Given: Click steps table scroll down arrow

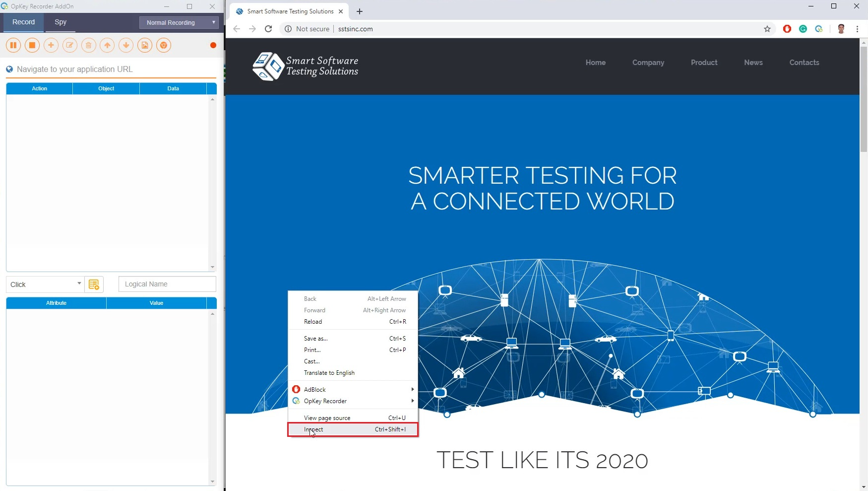Looking at the screenshot, I should tap(212, 267).
